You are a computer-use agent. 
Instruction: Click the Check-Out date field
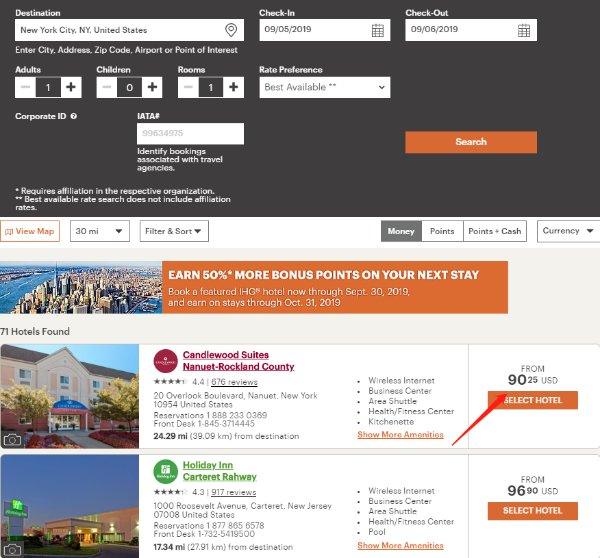(471, 30)
